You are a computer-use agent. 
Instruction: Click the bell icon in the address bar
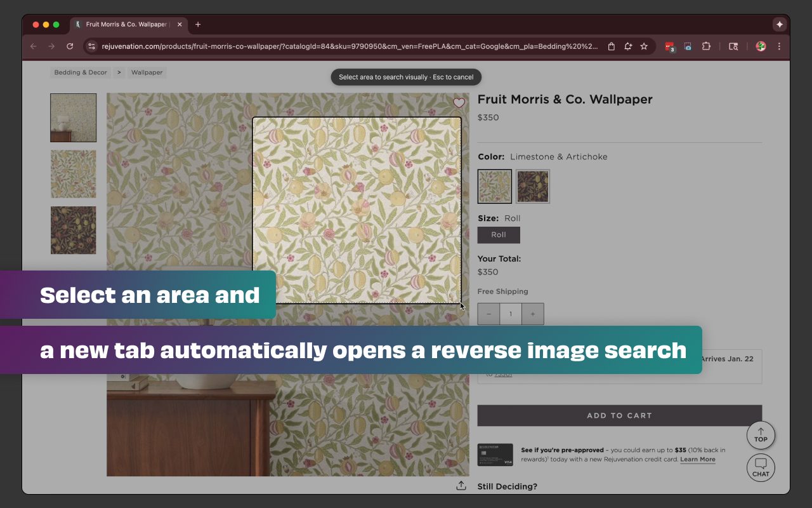pos(628,46)
